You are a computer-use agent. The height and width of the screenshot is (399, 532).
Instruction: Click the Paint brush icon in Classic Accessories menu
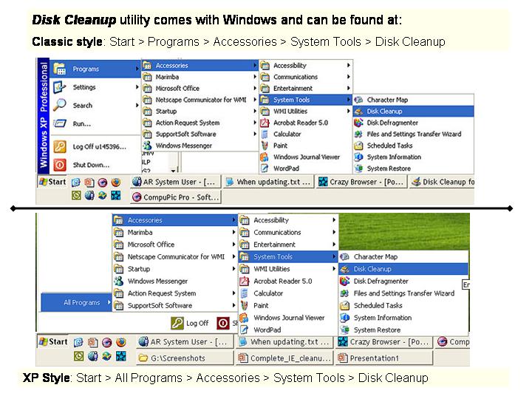(x=265, y=146)
